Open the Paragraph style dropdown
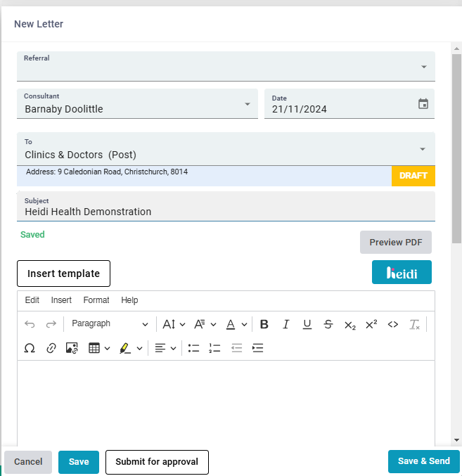This screenshot has height=476, width=462. pos(110,324)
